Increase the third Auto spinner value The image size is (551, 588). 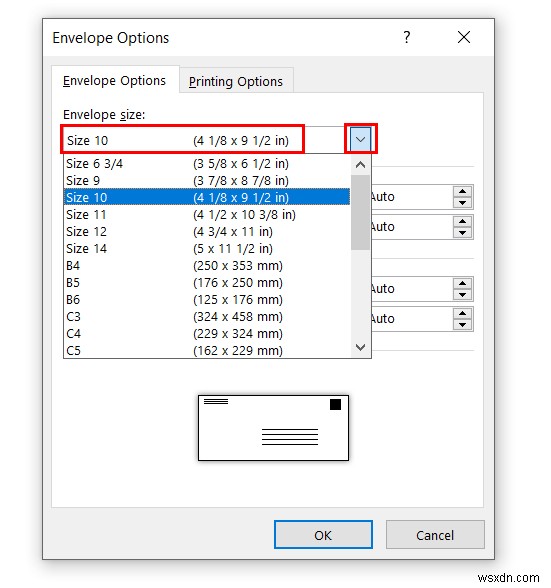(462, 284)
